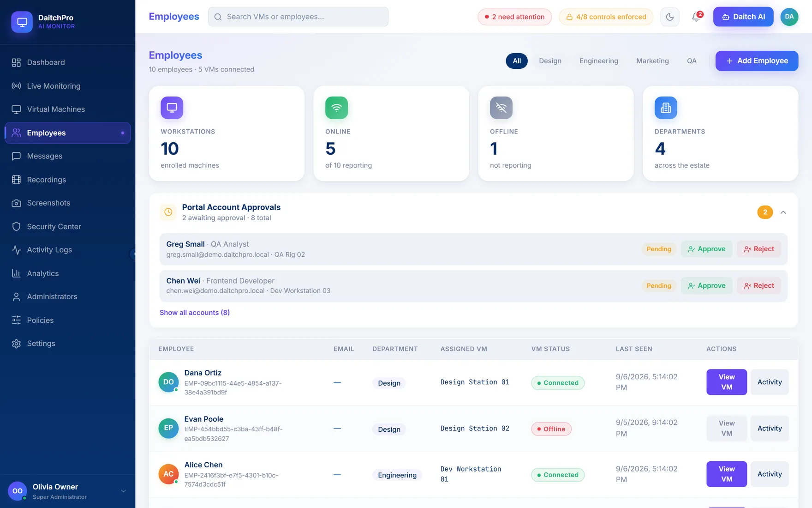Open the Administrators section

pyautogui.click(x=67, y=296)
